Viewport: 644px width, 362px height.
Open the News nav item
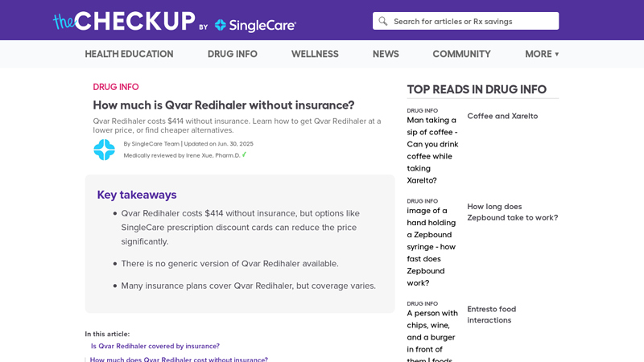pos(386,54)
